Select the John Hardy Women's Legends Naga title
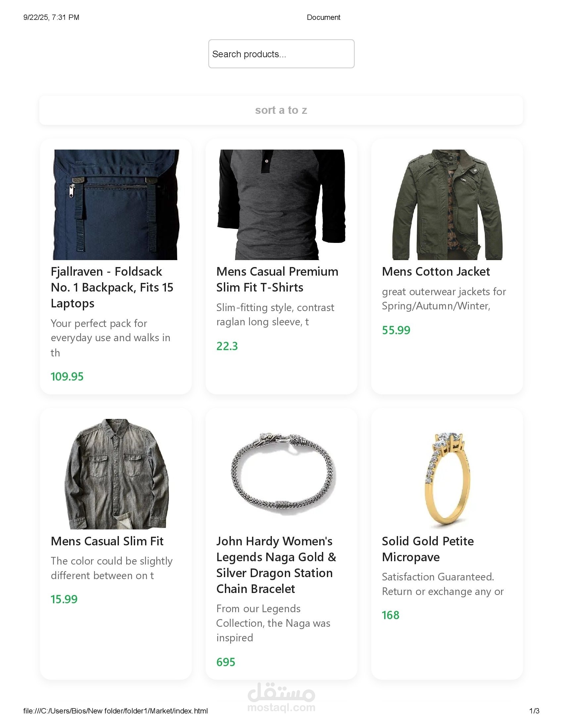The height and width of the screenshot is (728, 563). click(x=276, y=565)
